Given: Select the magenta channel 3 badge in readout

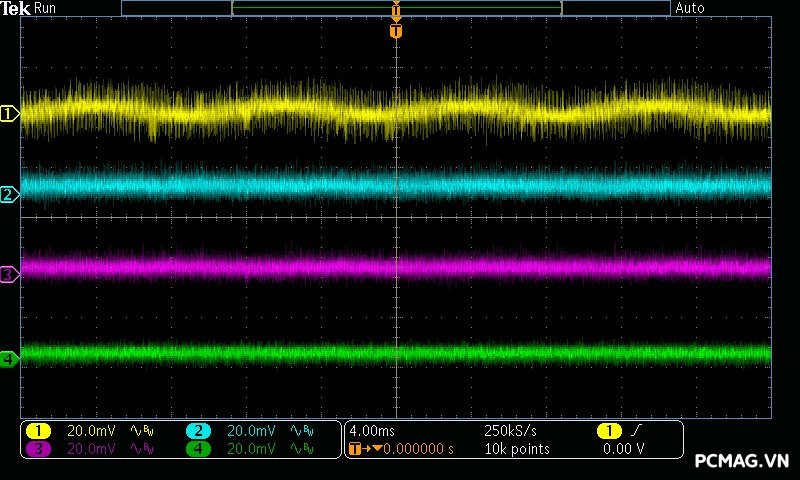Looking at the screenshot, I should pyautogui.click(x=38, y=449).
